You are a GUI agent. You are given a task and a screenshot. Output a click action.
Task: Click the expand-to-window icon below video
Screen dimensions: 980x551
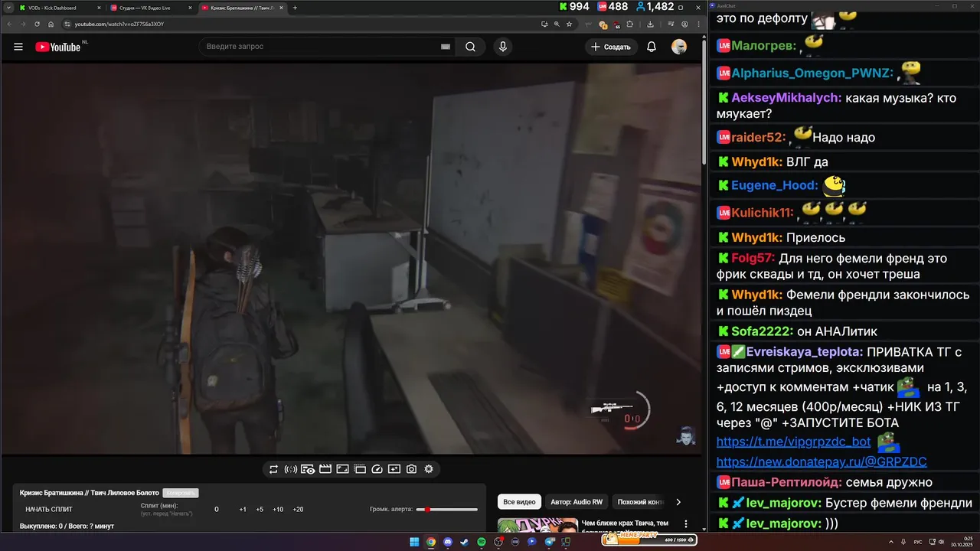click(x=342, y=469)
